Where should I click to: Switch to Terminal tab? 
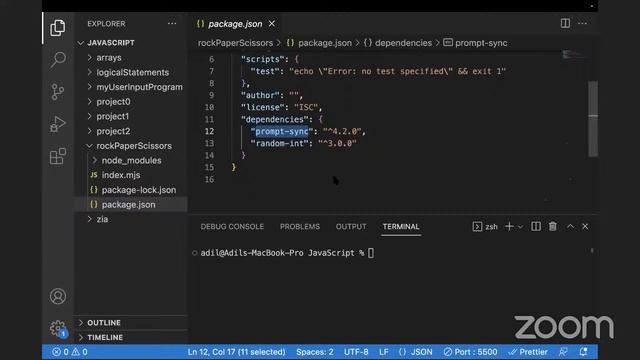coord(401,227)
